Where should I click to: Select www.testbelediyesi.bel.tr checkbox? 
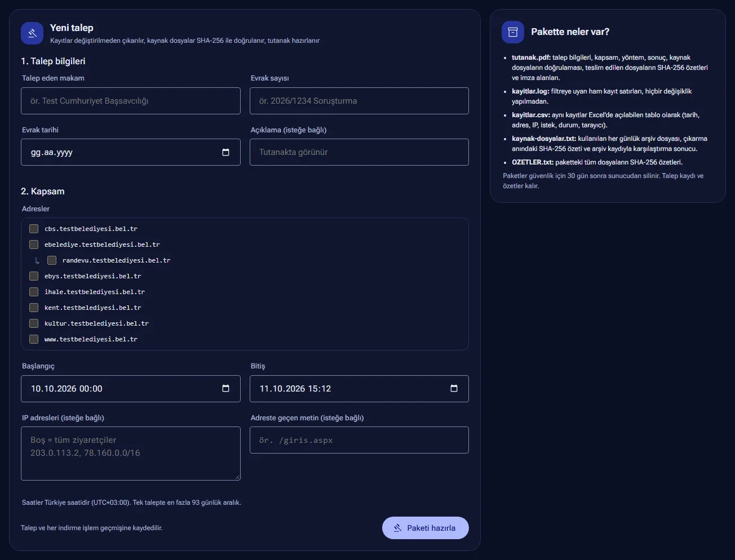tap(34, 339)
